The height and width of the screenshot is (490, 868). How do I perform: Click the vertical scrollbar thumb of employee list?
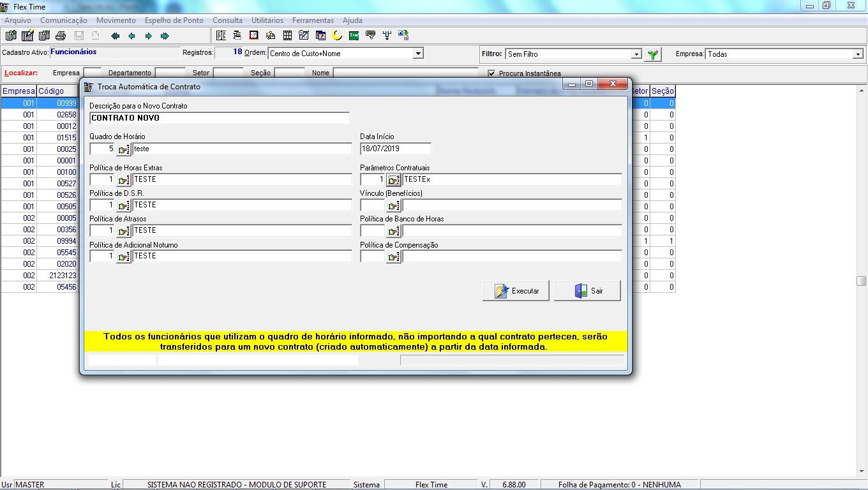tap(862, 281)
